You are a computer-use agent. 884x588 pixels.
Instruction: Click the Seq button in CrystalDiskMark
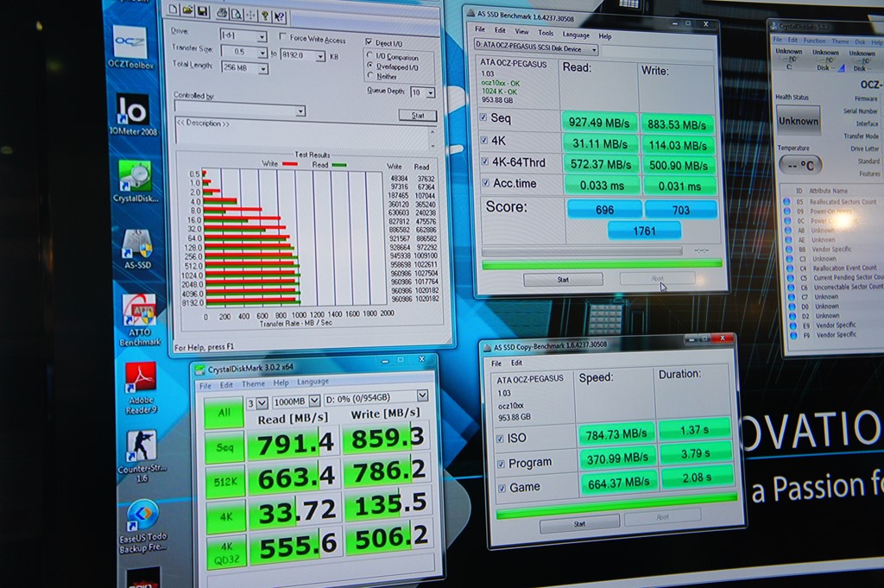point(224,448)
